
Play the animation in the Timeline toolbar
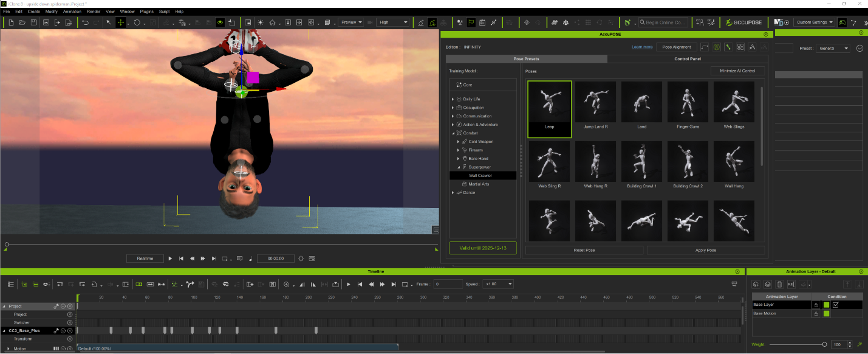[348, 284]
